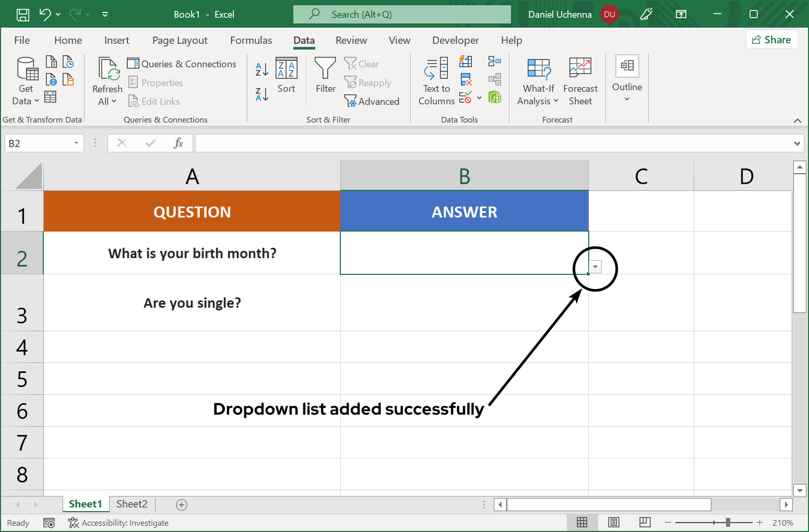Sort data A to Z

pos(261,68)
